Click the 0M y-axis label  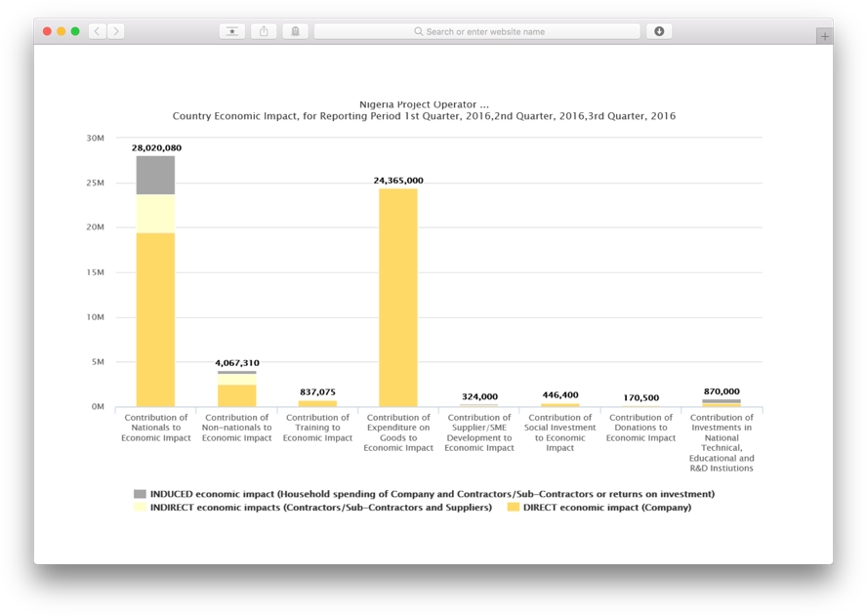pos(98,406)
